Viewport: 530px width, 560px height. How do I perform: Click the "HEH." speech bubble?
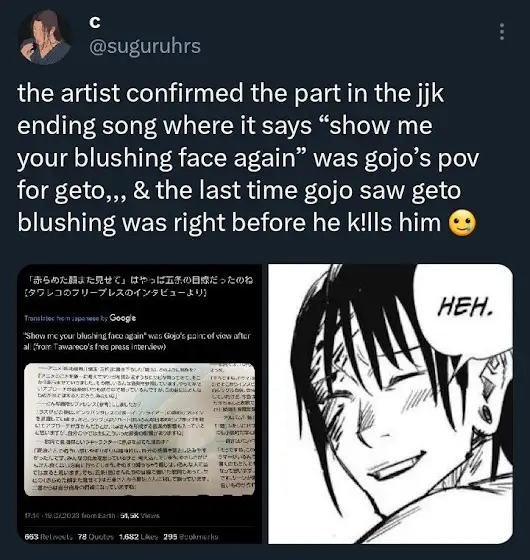465,308
